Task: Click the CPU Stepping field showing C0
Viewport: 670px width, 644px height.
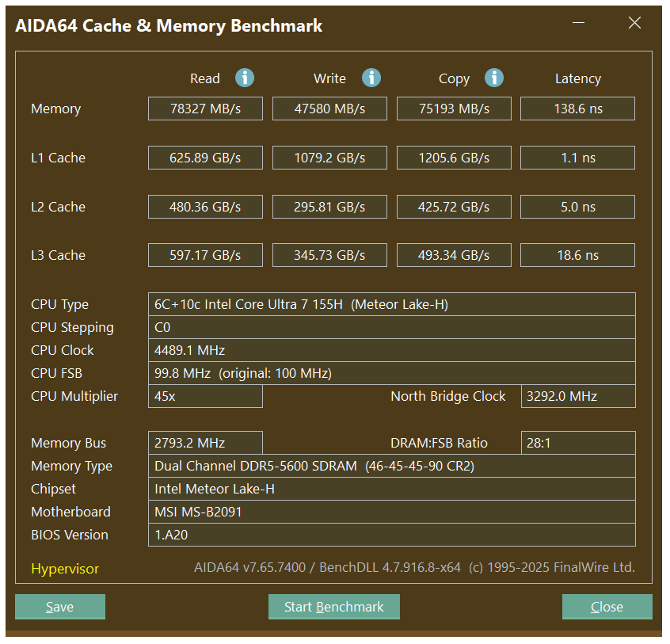Action: 392,327
